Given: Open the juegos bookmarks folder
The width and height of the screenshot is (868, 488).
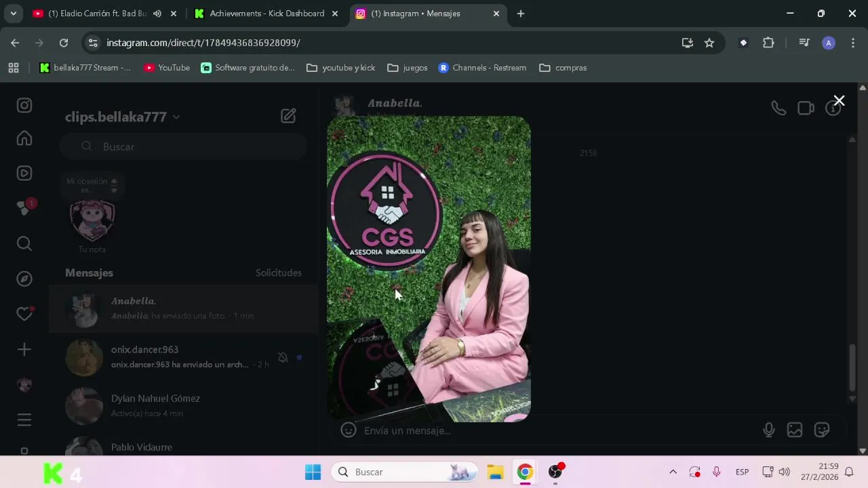Looking at the screenshot, I should click(x=408, y=68).
